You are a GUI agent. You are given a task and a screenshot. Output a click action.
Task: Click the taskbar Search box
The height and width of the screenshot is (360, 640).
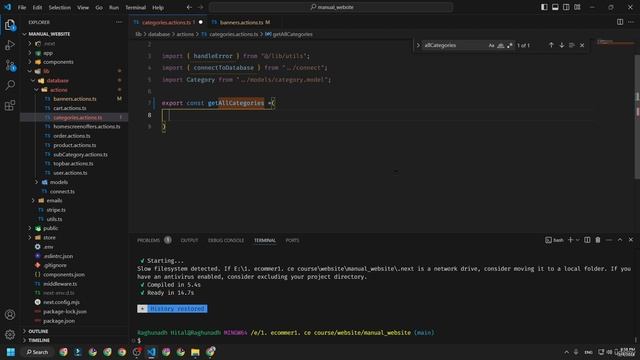coord(37,352)
